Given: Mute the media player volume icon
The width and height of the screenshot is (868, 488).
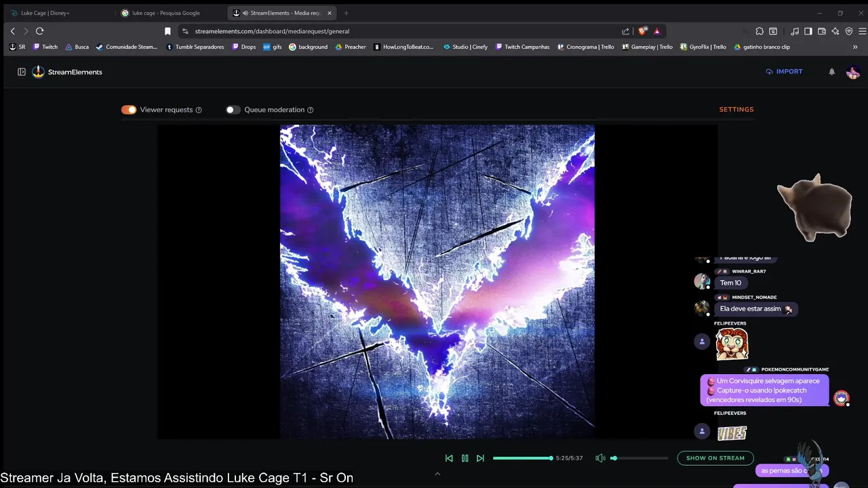Looking at the screenshot, I should coord(600,458).
